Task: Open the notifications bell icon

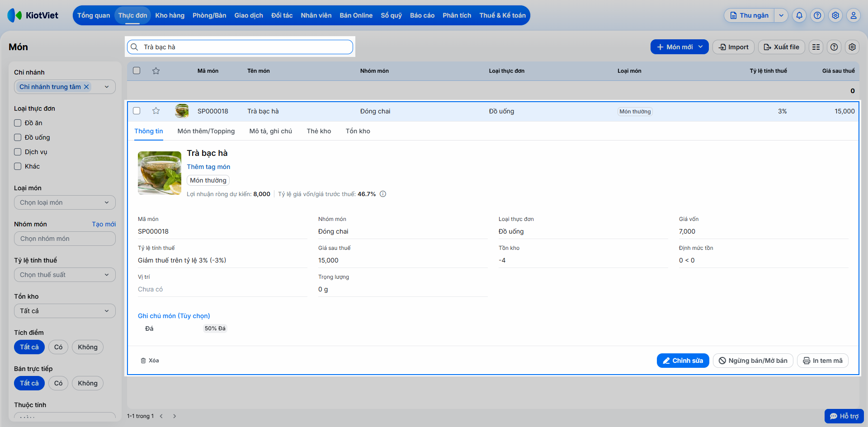Action: pos(799,15)
